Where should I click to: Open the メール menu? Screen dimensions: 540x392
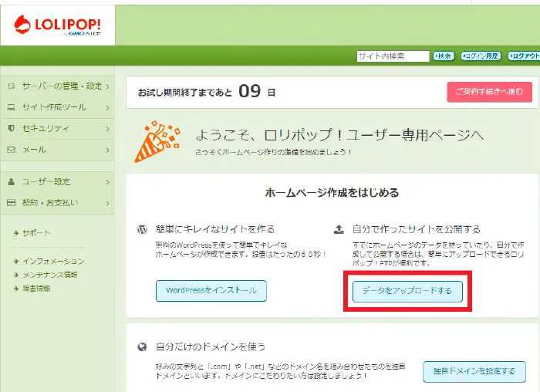pos(58,150)
